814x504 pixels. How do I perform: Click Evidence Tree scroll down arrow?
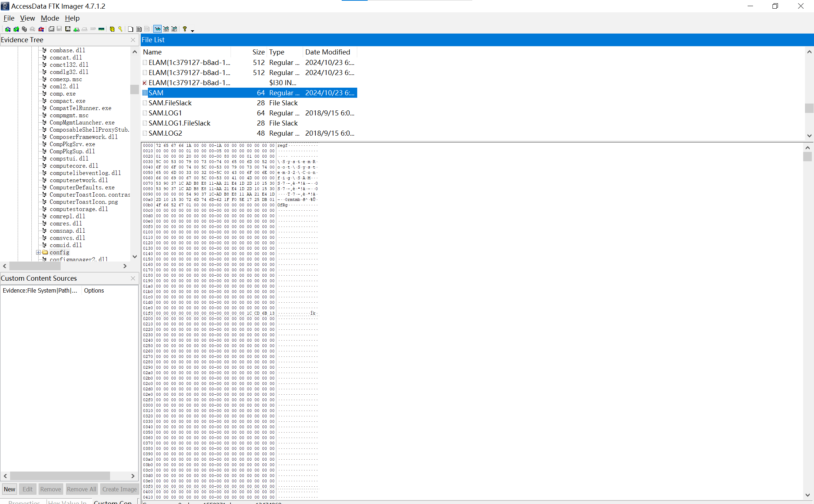135,257
